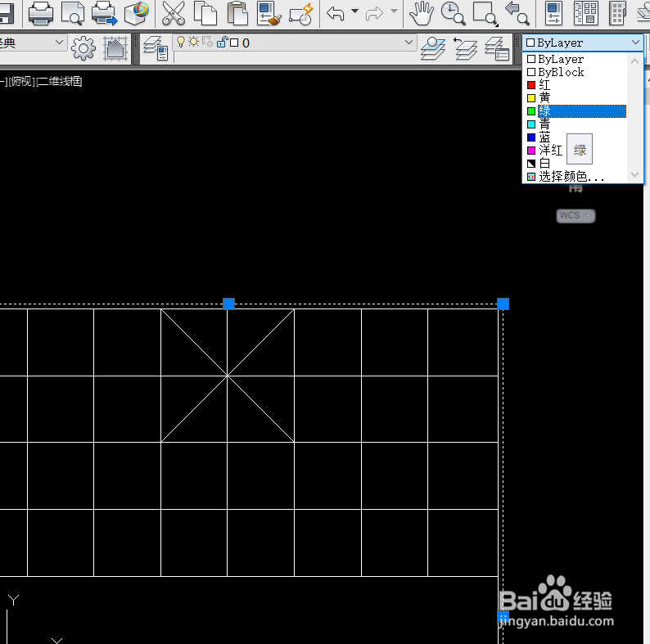Select 红 (red) color entry
This screenshot has height=644, width=650.
point(576,85)
